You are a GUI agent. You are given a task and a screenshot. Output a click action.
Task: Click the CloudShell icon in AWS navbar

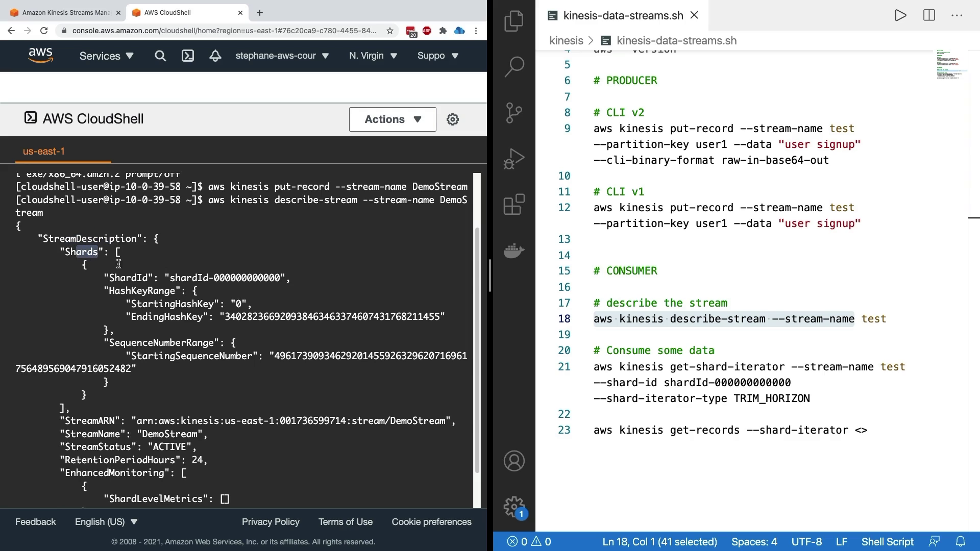(x=188, y=56)
